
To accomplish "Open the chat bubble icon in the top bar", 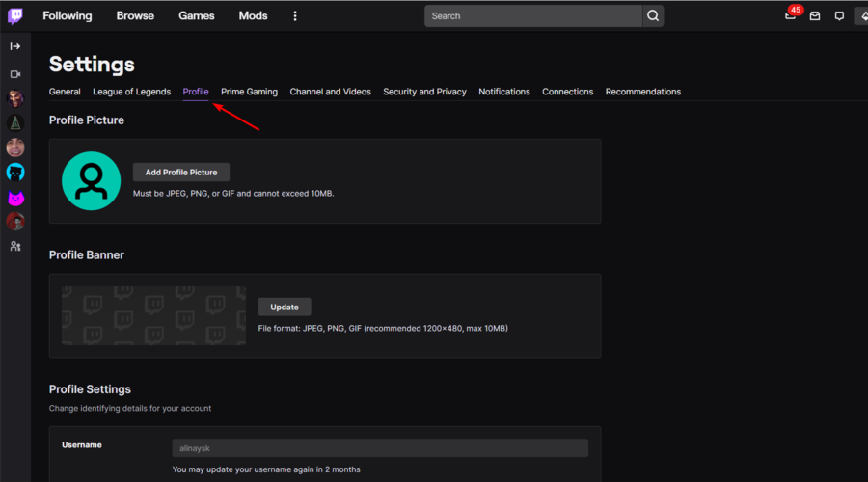I will click(x=839, y=16).
